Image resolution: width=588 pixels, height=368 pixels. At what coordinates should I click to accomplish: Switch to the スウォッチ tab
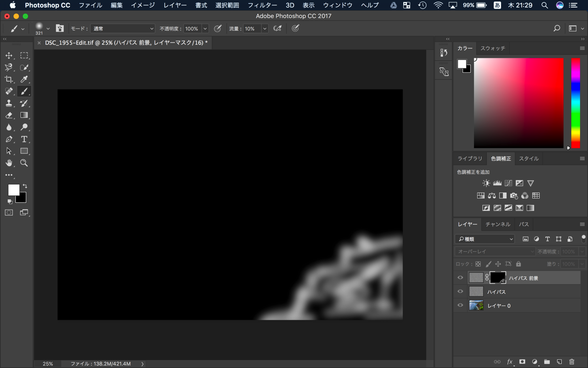tap(492, 48)
